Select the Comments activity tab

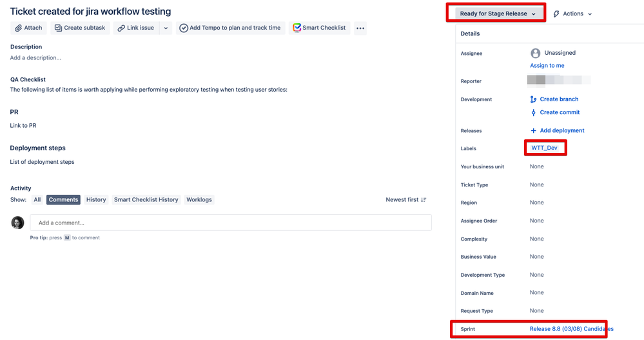pos(63,200)
